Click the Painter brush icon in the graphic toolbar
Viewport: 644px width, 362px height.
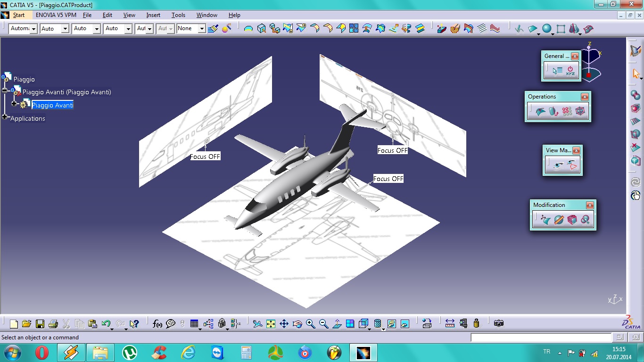click(213, 29)
